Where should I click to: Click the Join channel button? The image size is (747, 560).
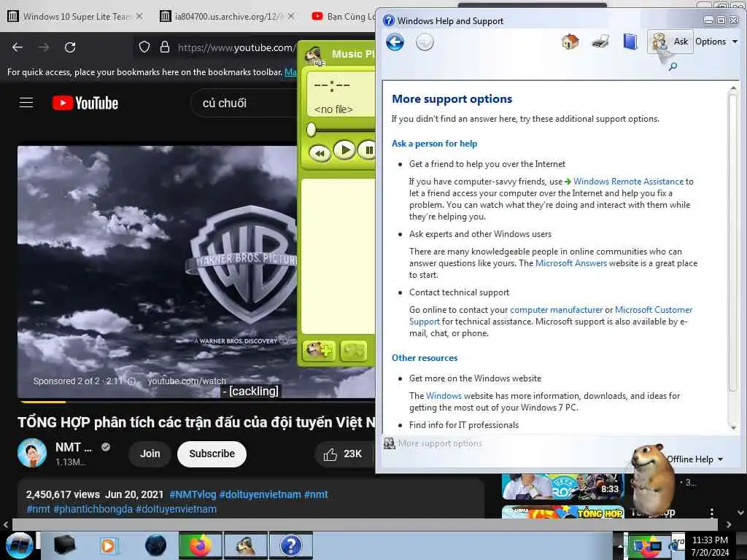coord(150,454)
